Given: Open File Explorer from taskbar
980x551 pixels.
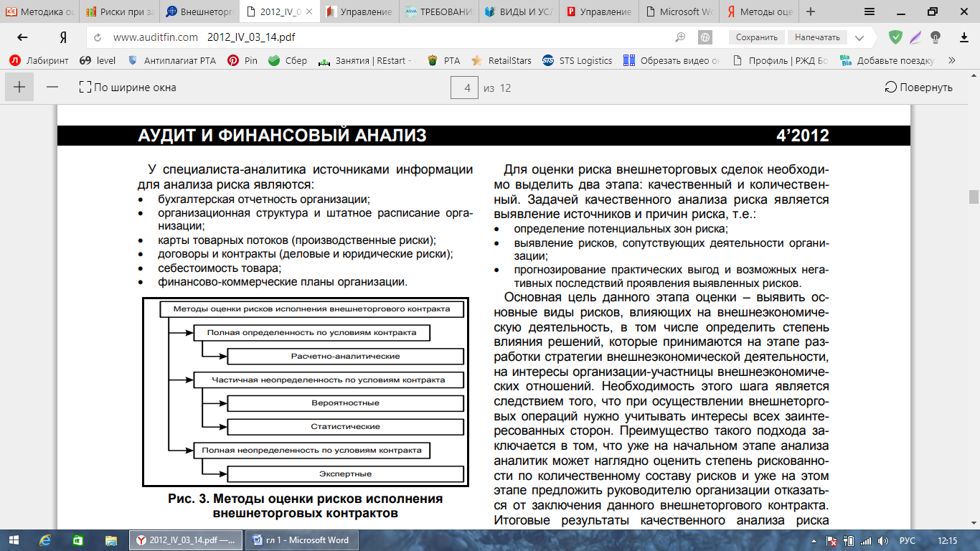Looking at the screenshot, I should [110, 540].
